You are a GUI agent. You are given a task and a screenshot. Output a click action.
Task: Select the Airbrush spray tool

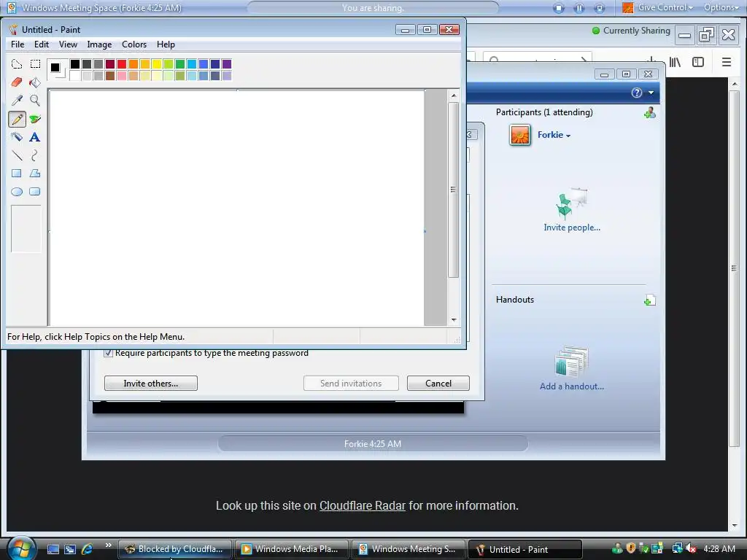(17, 137)
